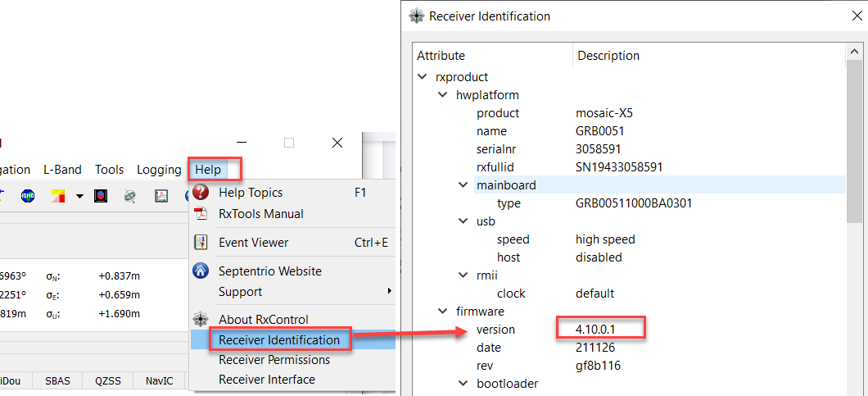Open dropdown arrow beside yellow-red toolbar icon
868x396 pixels.
tap(79, 196)
